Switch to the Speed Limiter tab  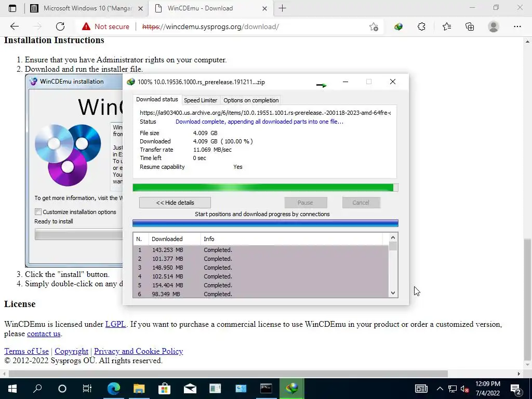(x=201, y=100)
